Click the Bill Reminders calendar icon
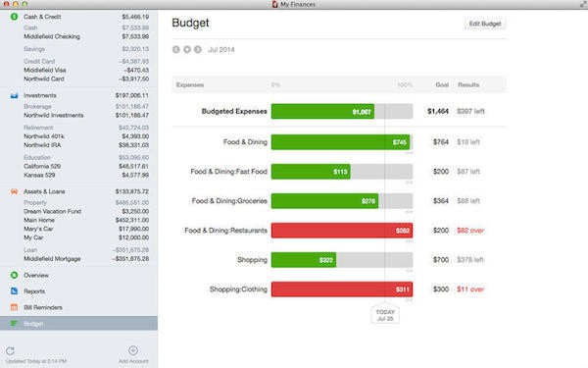The width and height of the screenshot is (588, 368). (15, 307)
